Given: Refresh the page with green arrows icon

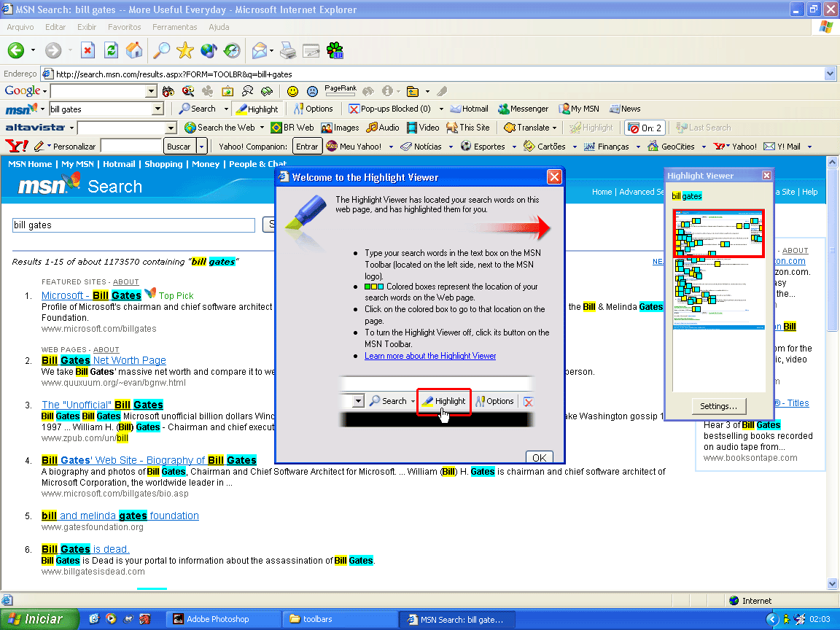Looking at the screenshot, I should coord(111,50).
